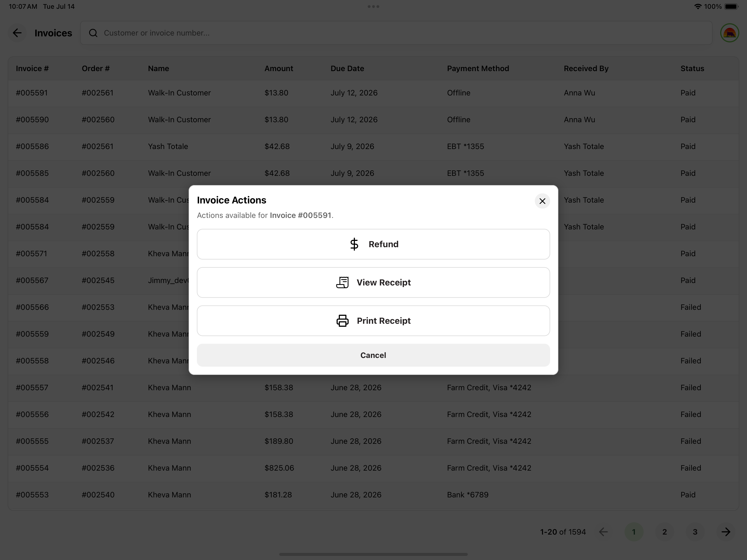Click the battery status icon

[x=731, y=6]
